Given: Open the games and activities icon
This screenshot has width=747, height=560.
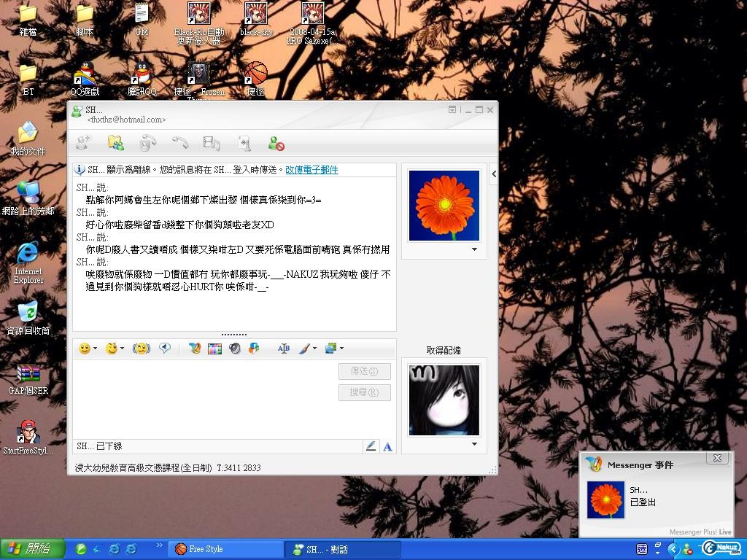Looking at the screenshot, I should (x=244, y=143).
